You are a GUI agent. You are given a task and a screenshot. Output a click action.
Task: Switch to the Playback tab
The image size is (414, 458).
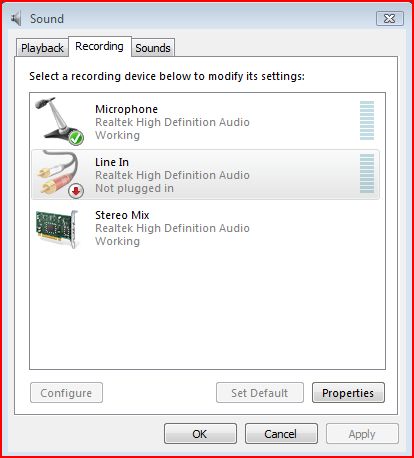click(42, 48)
